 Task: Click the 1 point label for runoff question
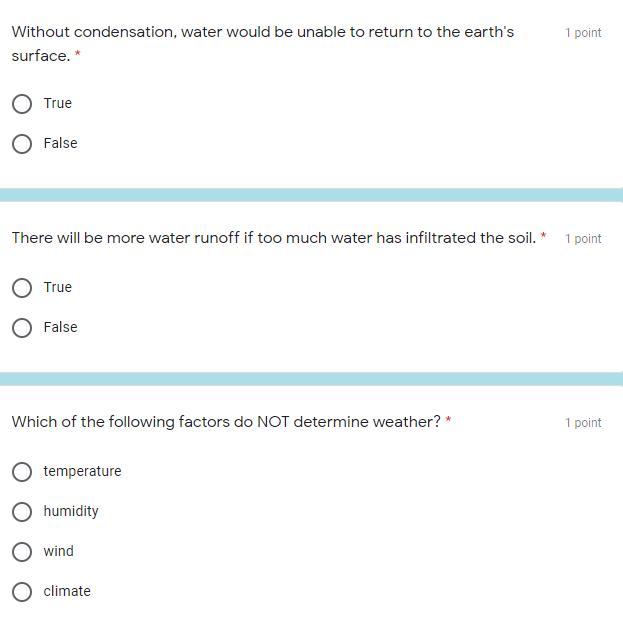click(583, 239)
